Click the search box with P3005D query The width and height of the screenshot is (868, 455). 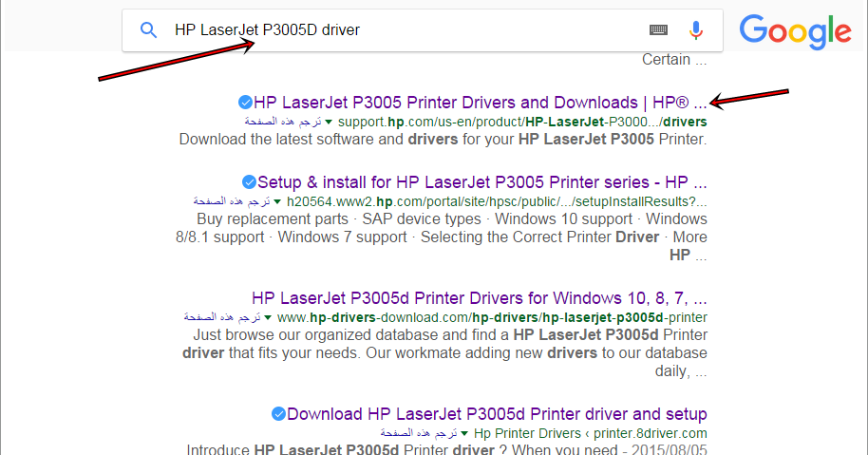[x=423, y=30]
